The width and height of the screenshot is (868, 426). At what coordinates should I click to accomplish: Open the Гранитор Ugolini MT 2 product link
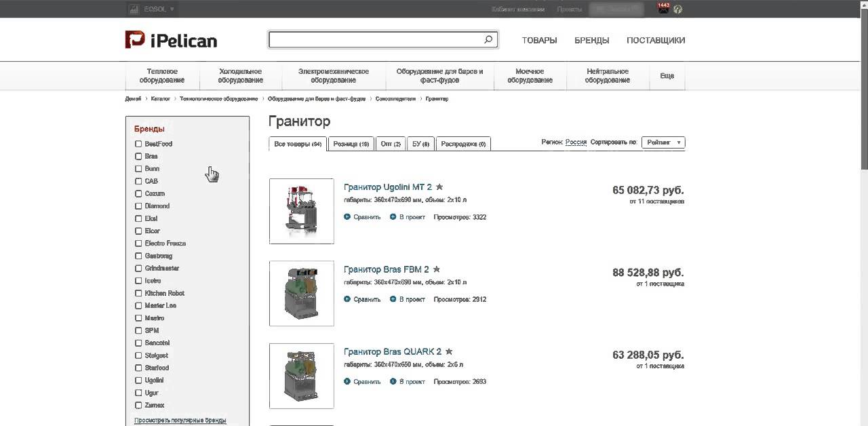coord(388,187)
